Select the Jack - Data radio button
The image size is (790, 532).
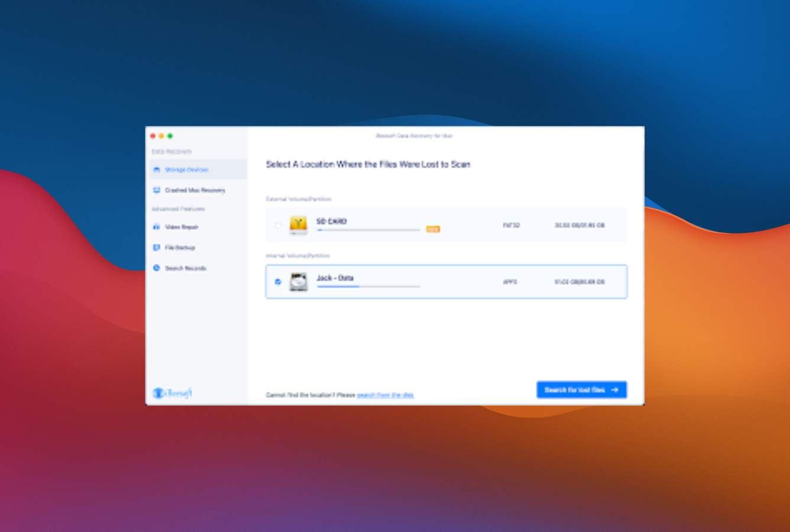pyautogui.click(x=278, y=282)
